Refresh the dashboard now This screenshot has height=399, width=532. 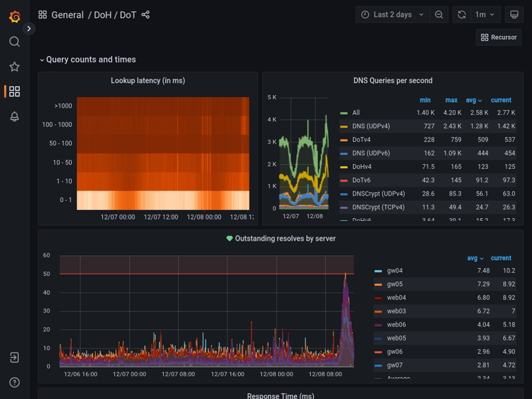pyautogui.click(x=462, y=15)
